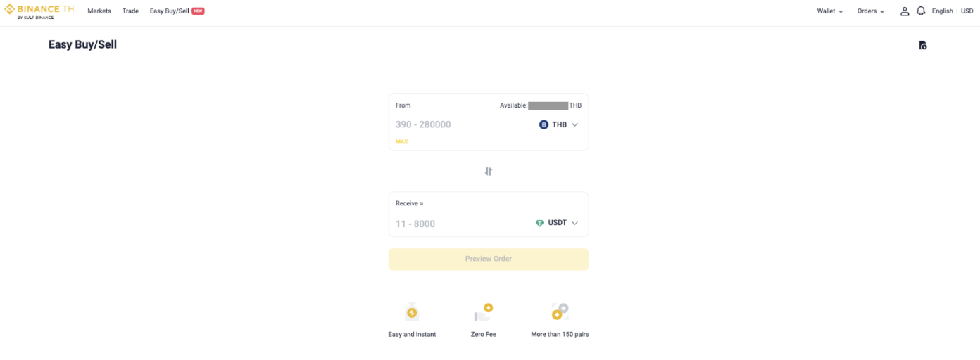The width and height of the screenshot is (980, 360).
Task: Open the Orders dropdown menu
Action: click(870, 11)
